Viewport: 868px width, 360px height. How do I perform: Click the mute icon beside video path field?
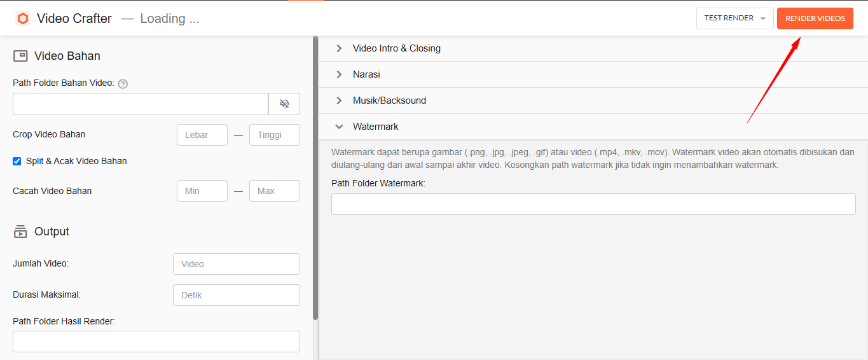click(x=284, y=104)
